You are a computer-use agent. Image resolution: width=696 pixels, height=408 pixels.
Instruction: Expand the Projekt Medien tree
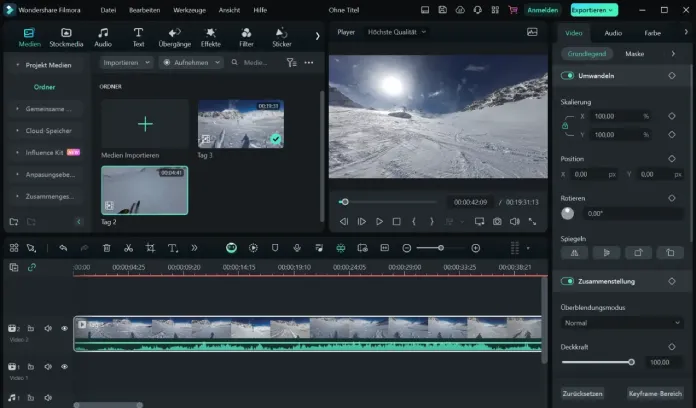17,65
